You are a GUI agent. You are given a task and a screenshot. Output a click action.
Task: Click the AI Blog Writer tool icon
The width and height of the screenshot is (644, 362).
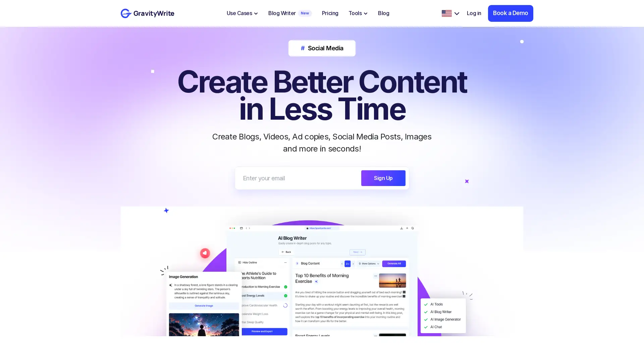426,312
